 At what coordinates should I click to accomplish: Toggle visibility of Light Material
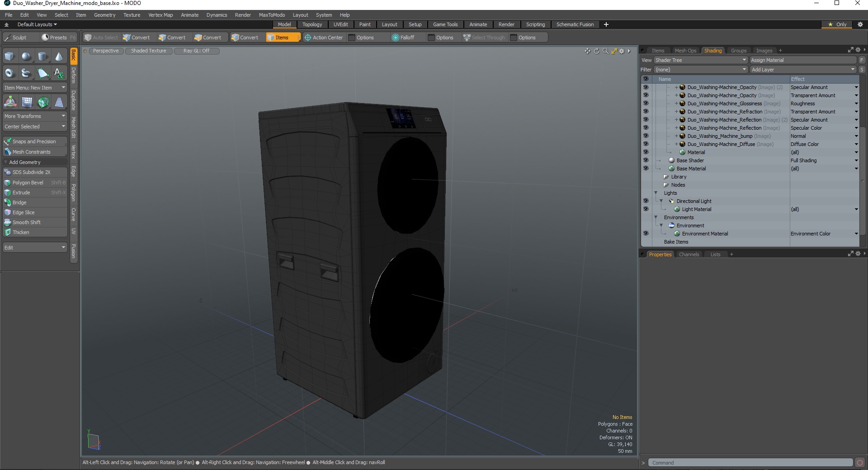point(646,209)
